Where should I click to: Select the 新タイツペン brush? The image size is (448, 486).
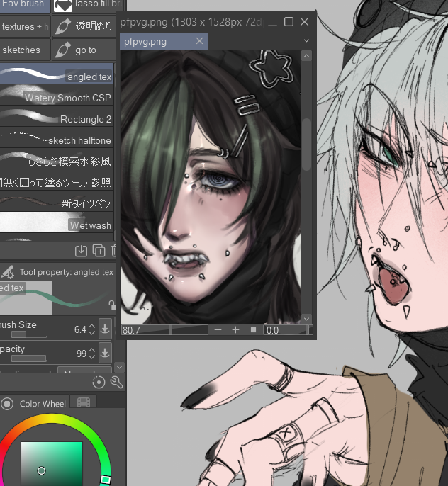click(x=57, y=201)
